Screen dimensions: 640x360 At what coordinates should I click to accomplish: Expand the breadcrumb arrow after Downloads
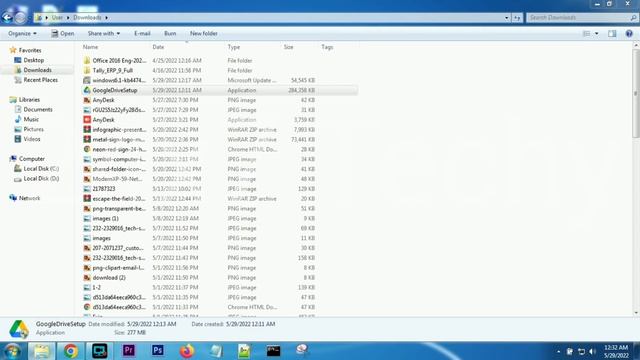(x=107, y=18)
